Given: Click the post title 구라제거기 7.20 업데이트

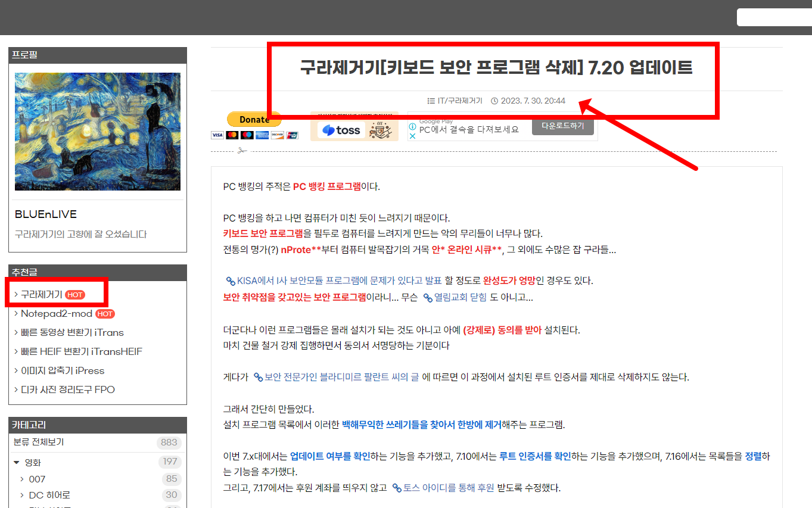Looking at the screenshot, I should tap(496, 68).
